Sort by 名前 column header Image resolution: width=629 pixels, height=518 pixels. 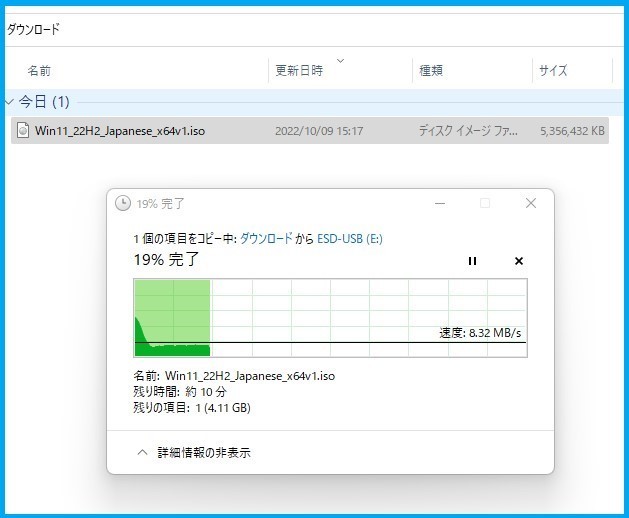39,71
